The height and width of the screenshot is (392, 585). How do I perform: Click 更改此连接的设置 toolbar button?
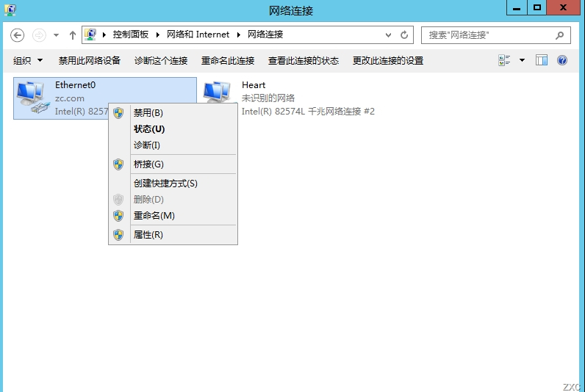tap(387, 60)
